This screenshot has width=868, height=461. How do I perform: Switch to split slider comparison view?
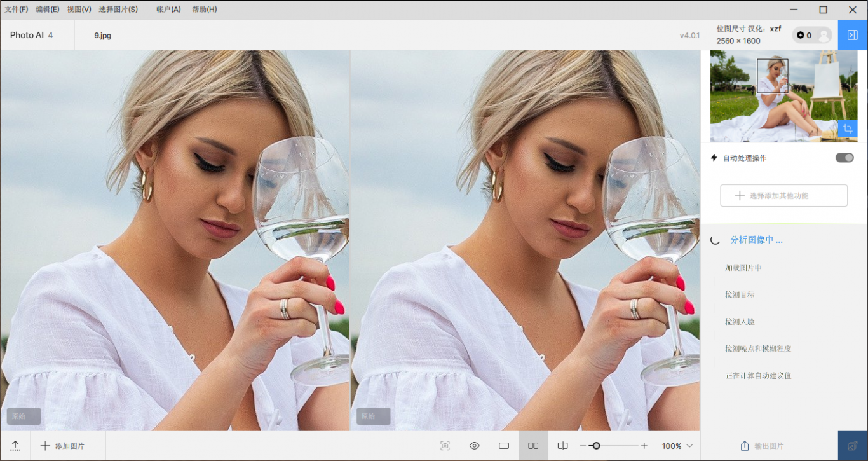[x=562, y=446]
